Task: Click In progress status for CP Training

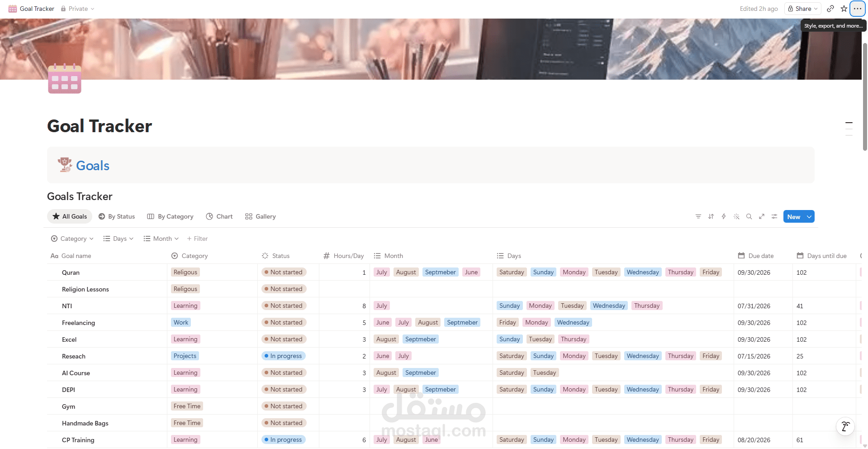Action: tap(284, 439)
